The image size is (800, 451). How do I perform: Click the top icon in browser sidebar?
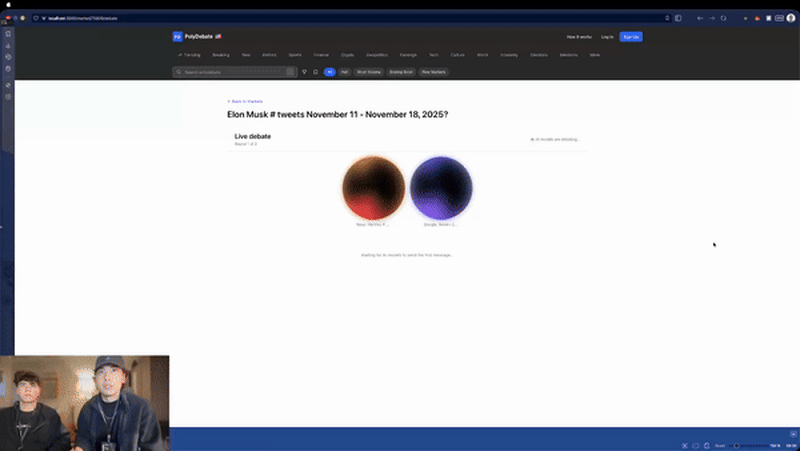[x=8, y=34]
